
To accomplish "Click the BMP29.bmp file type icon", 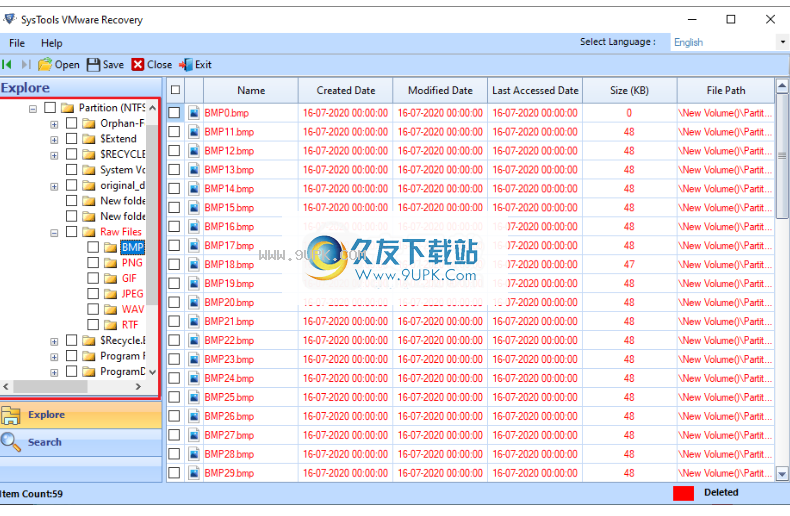I will click(x=194, y=473).
